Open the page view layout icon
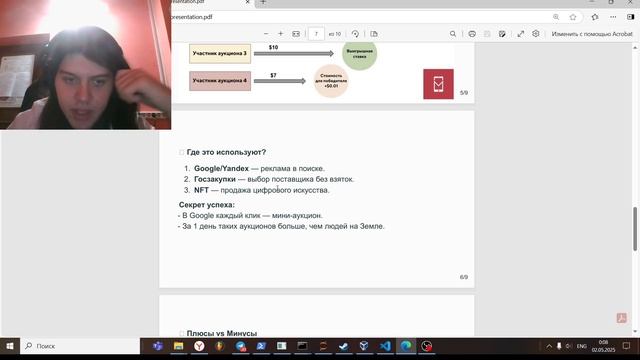 pos(374,34)
